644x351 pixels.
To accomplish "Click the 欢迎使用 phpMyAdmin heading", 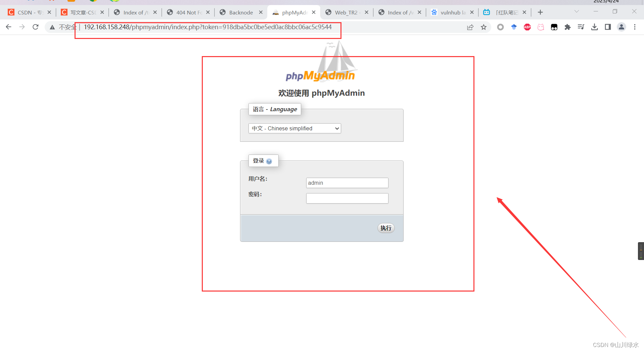I will 321,93.
